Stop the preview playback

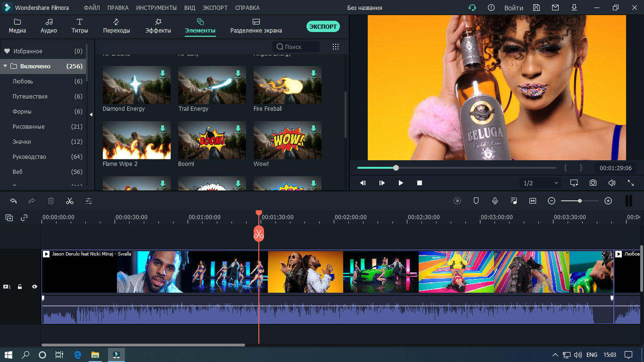[x=420, y=183]
